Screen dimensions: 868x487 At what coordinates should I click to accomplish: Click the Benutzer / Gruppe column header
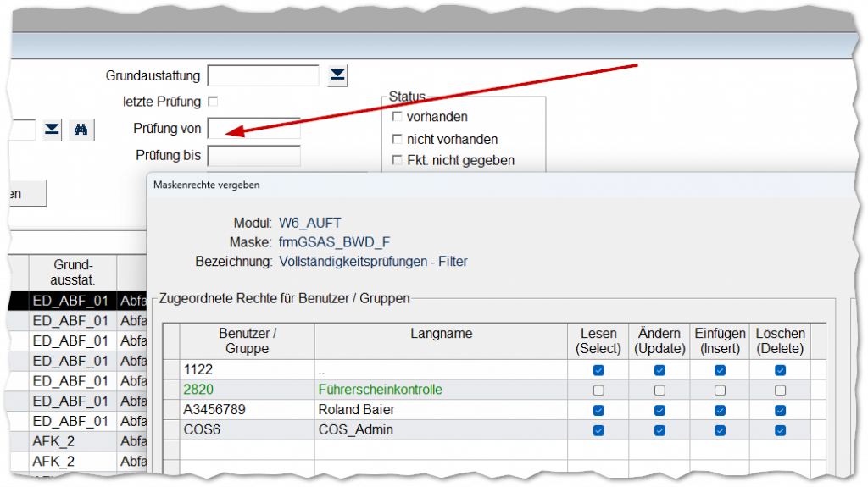[x=248, y=341]
